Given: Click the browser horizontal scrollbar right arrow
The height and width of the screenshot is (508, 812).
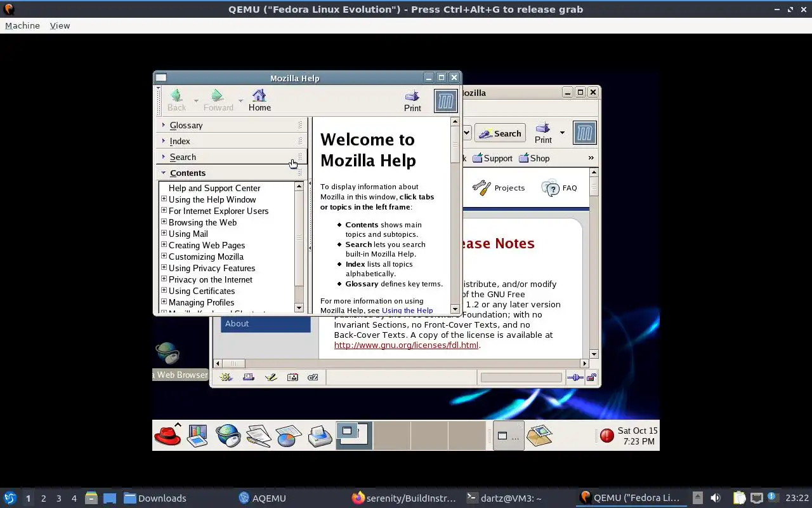Looking at the screenshot, I should pos(585,364).
